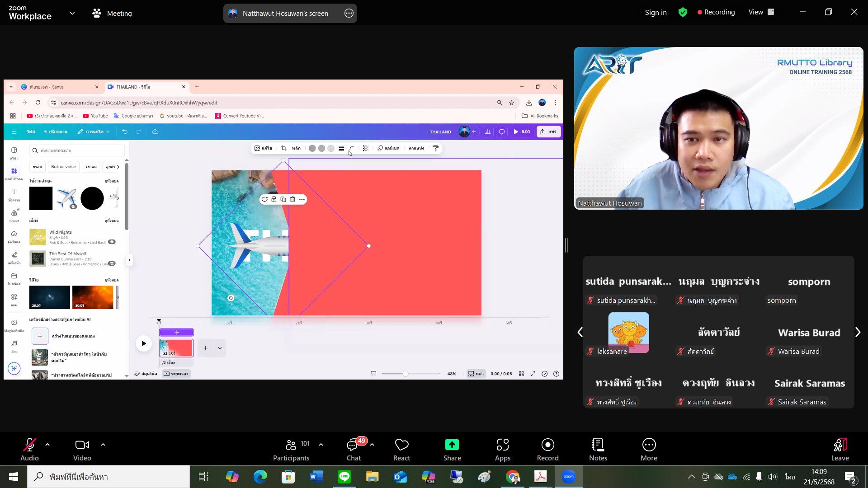The width and height of the screenshot is (868, 488).
Task: Open border style lines icon
Action: (341, 148)
